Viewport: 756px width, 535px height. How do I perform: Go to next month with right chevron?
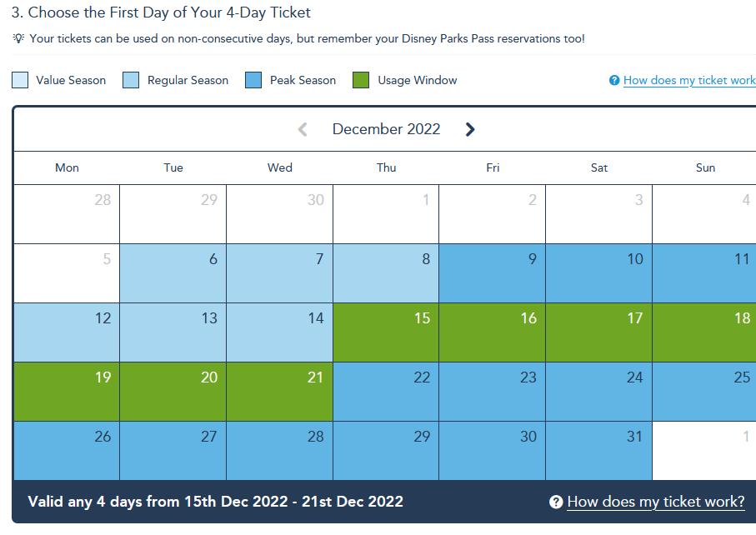pos(469,129)
